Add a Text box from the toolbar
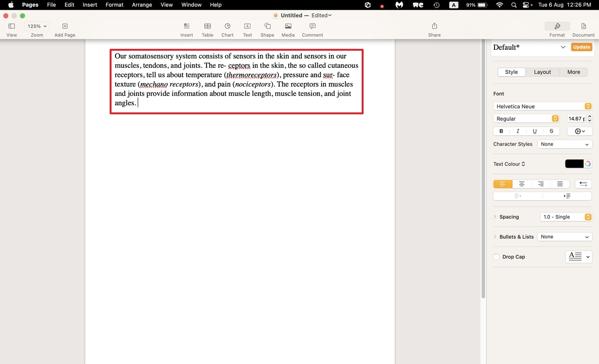The width and height of the screenshot is (599, 364). coord(247,30)
